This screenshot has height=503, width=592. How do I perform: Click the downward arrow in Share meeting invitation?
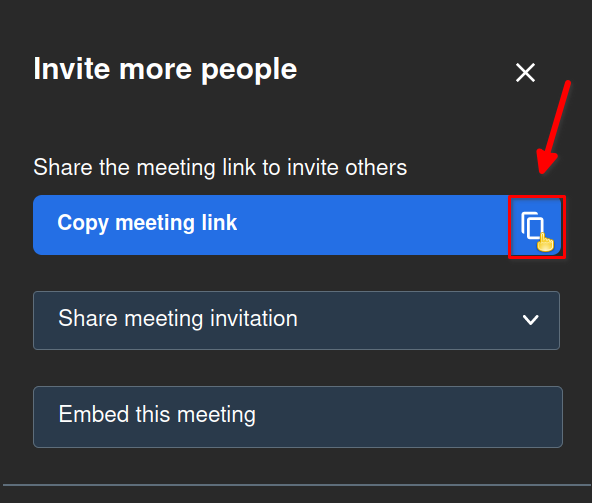[530, 320]
